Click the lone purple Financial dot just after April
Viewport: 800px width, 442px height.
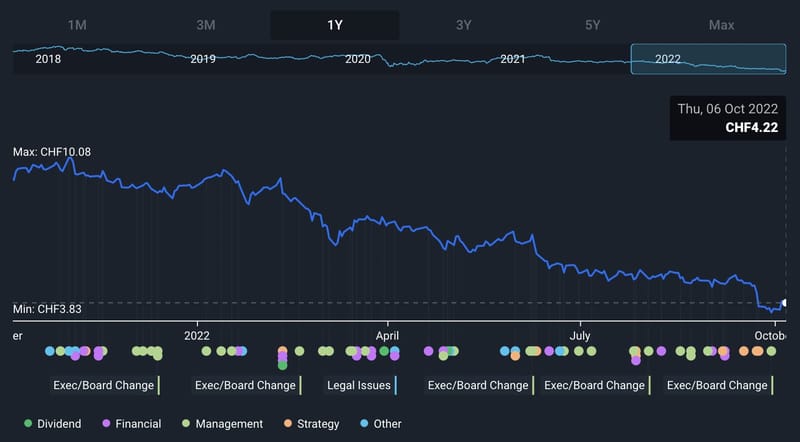pos(429,351)
